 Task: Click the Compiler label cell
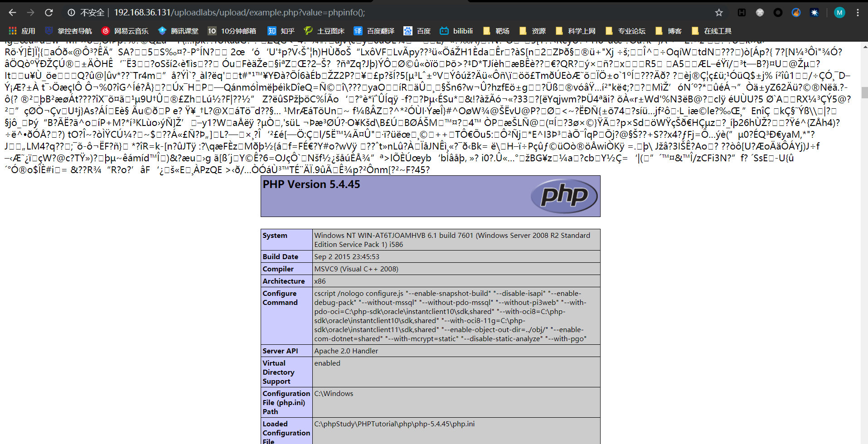pyautogui.click(x=286, y=269)
